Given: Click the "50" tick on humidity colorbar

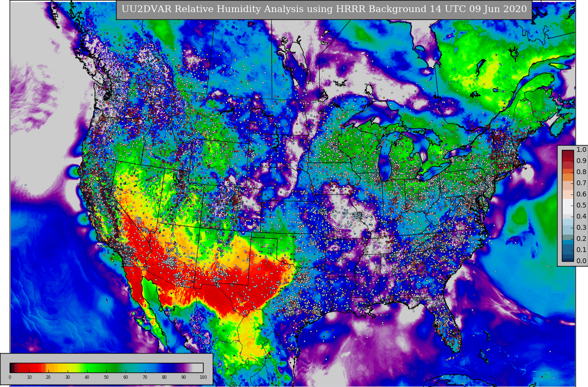Looking at the screenshot, I should (x=106, y=377).
